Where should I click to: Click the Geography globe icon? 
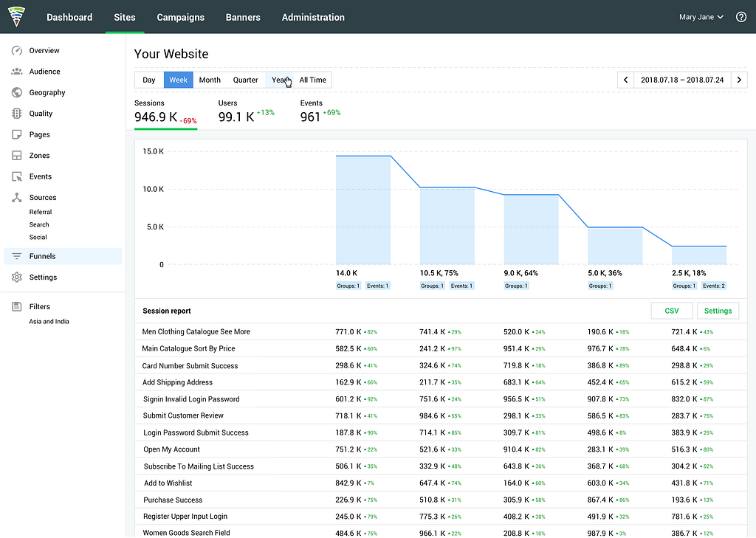pos(16,93)
